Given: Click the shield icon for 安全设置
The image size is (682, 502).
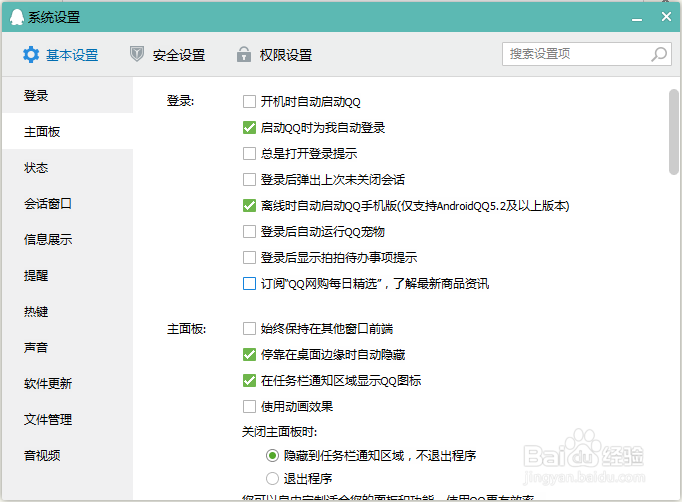Looking at the screenshot, I should [x=137, y=54].
